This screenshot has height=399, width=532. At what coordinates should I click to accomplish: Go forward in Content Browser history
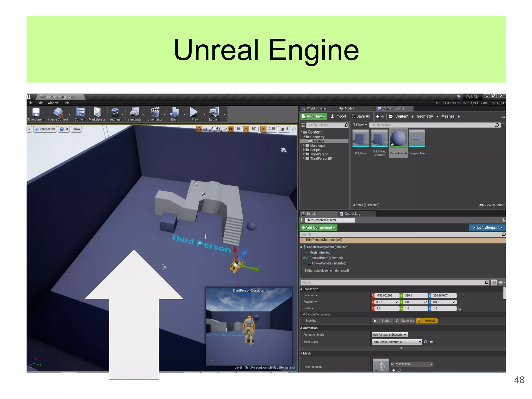pos(383,117)
